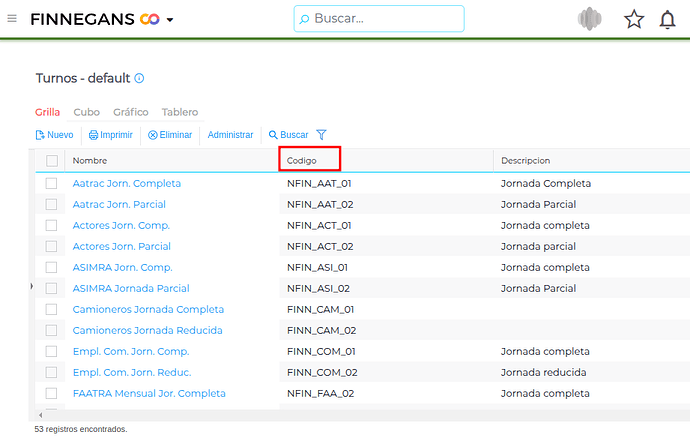
Task: Click the Nuevo button
Action: point(55,135)
